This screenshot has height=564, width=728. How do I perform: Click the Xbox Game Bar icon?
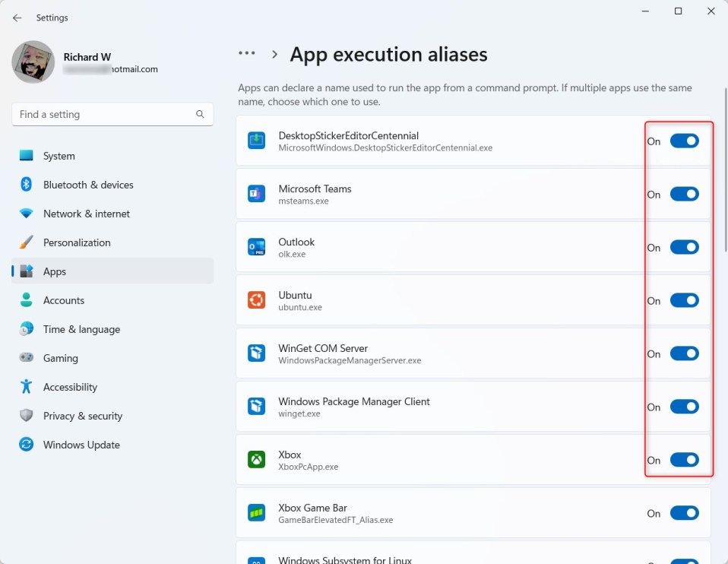click(256, 513)
